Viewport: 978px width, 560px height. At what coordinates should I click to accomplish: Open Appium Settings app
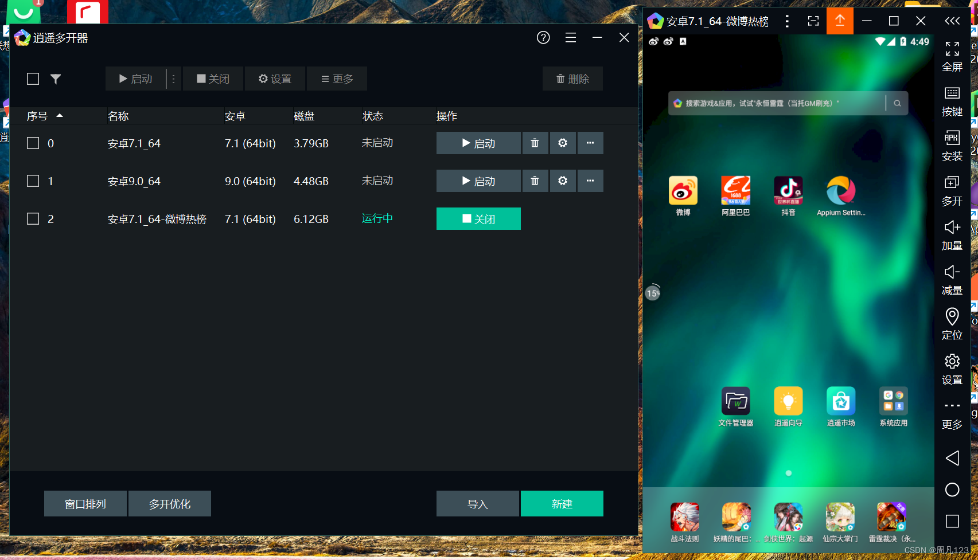point(841,191)
